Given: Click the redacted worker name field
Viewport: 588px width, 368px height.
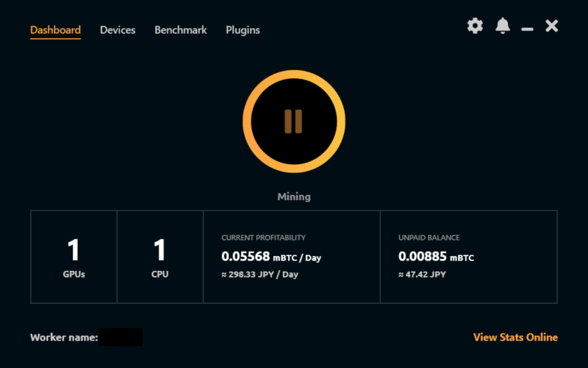Looking at the screenshot, I should tap(121, 337).
